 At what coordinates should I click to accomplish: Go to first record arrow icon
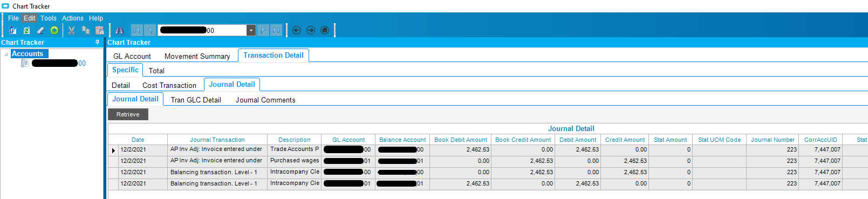[136, 30]
